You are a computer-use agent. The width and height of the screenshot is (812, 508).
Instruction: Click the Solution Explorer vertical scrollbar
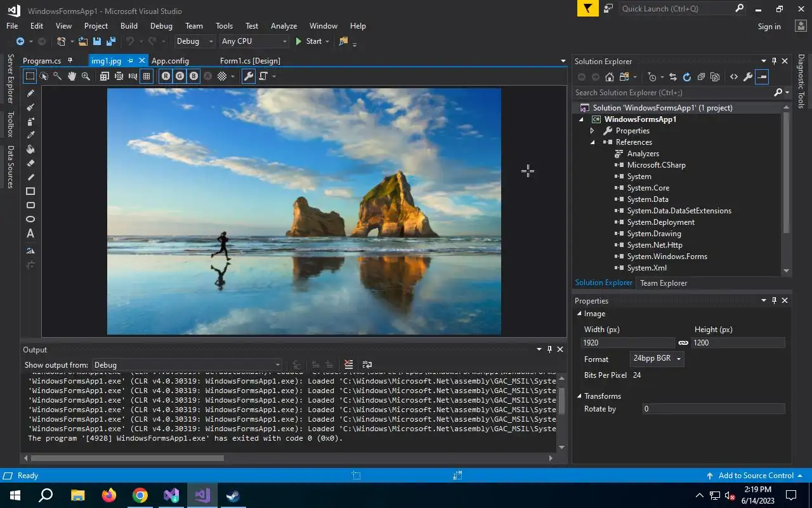click(787, 173)
